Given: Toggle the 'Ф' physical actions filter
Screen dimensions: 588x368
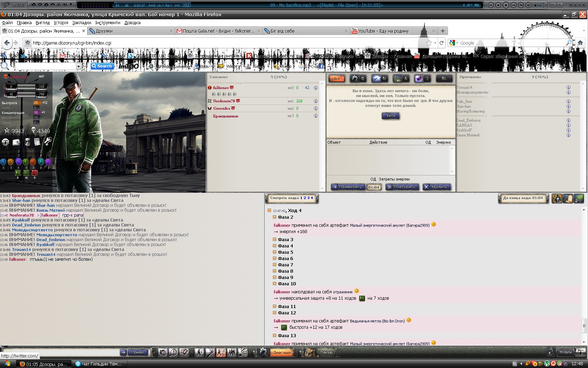Looking at the screenshot, I should (x=358, y=79).
